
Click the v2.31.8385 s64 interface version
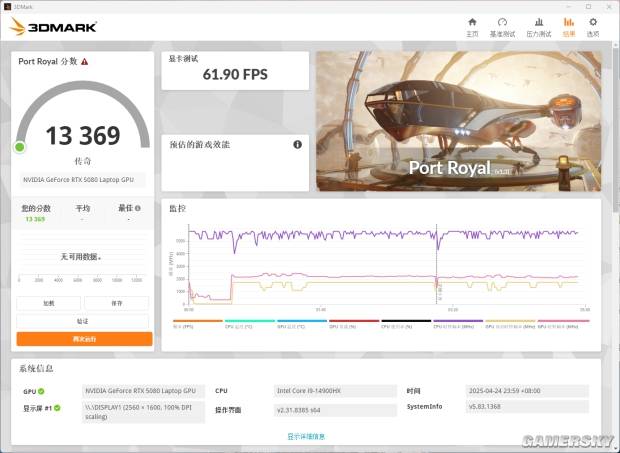click(x=335, y=410)
